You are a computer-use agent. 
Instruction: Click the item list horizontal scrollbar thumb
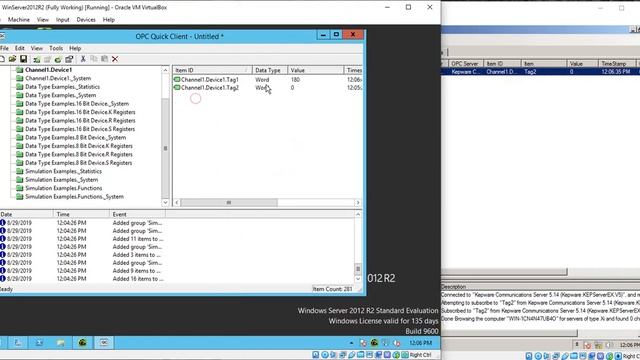click(229, 202)
